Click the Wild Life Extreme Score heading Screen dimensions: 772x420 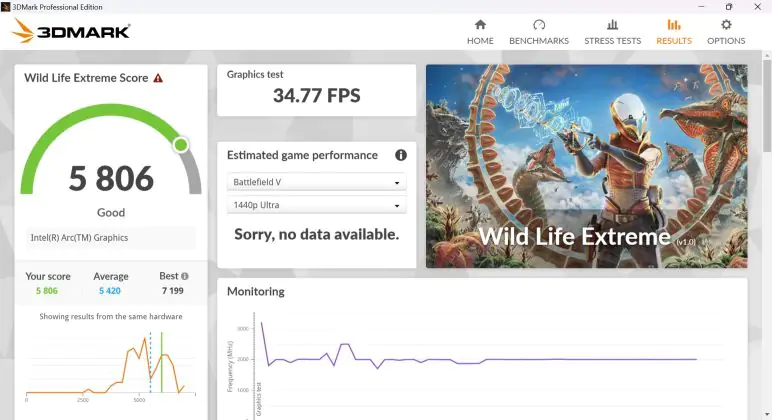(x=86, y=78)
